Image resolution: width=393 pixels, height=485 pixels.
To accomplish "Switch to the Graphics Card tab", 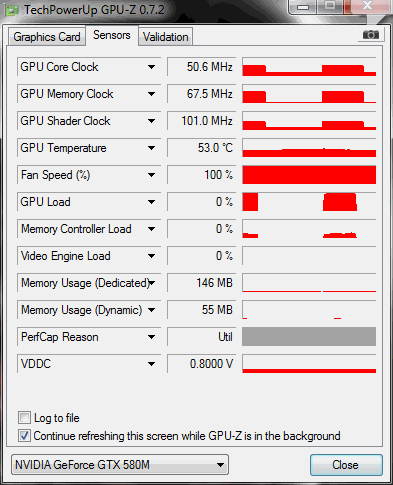I will click(47, 37).
